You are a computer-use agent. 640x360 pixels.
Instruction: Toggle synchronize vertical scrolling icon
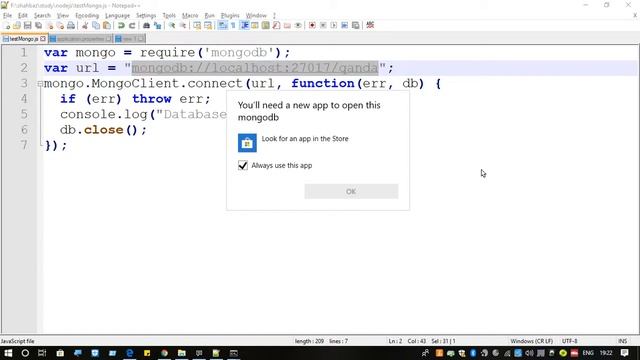click(197, 25)
